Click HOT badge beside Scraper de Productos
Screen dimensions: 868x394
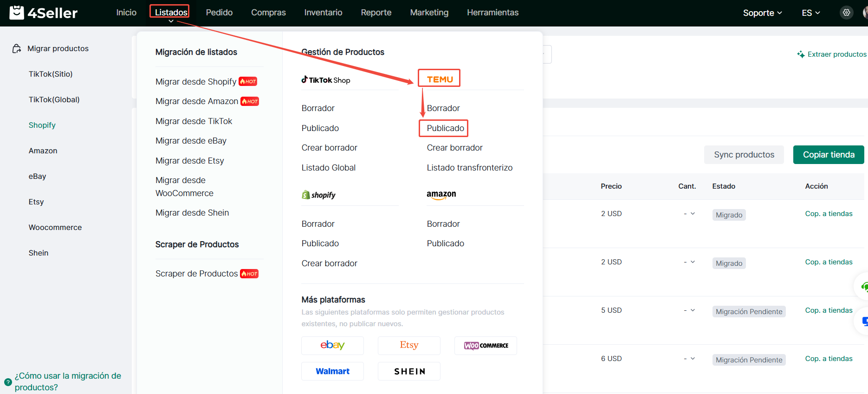249,274
